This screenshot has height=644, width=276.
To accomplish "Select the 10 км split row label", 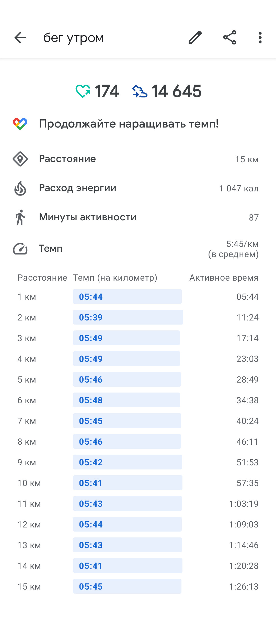I will click(x=29, y=483).
